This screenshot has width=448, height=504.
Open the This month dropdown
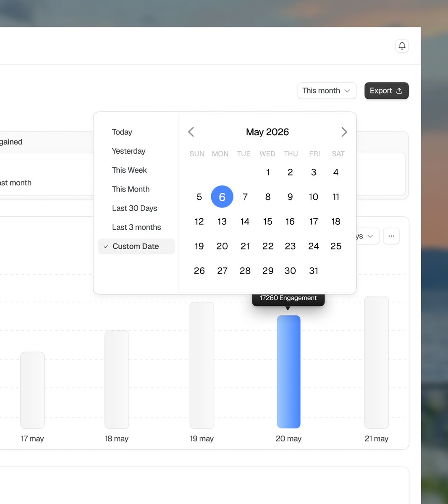point(327,91)
